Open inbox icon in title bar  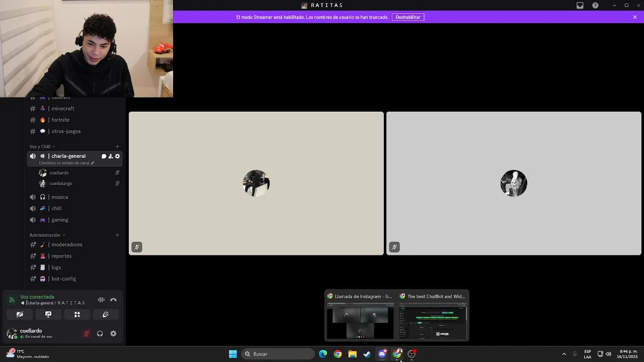tap(580, 5)
